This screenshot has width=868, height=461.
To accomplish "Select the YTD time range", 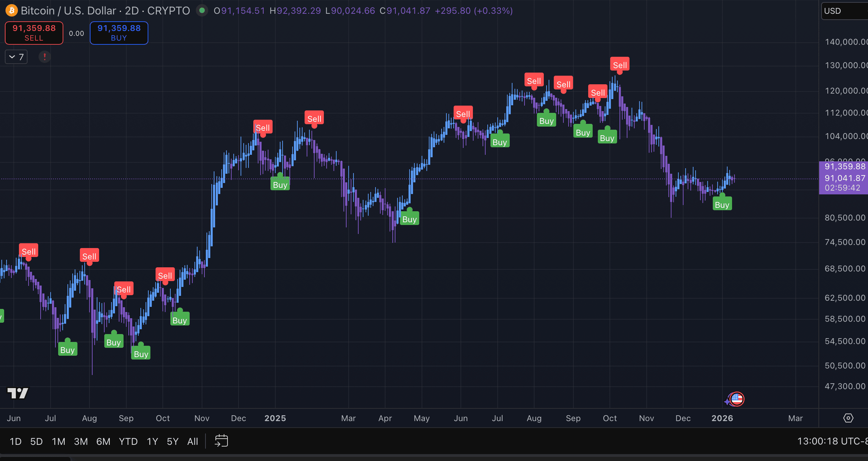I will [128, 441].
